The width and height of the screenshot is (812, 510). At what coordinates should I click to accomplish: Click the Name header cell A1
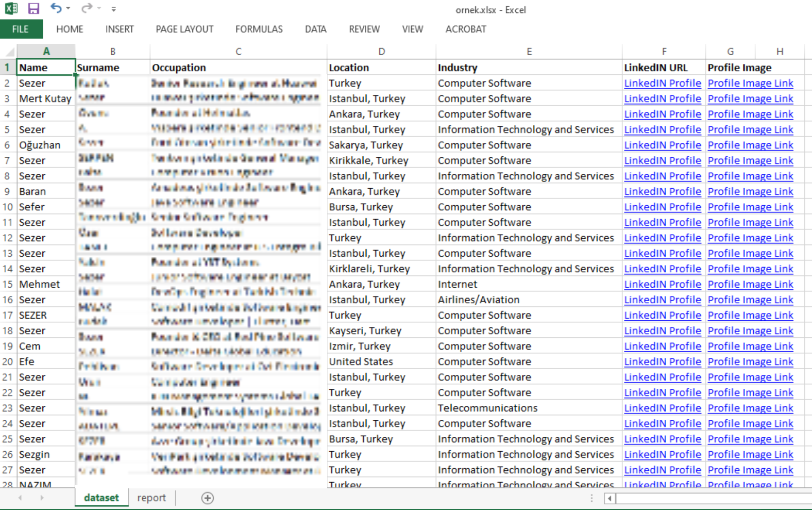[46, 68]
